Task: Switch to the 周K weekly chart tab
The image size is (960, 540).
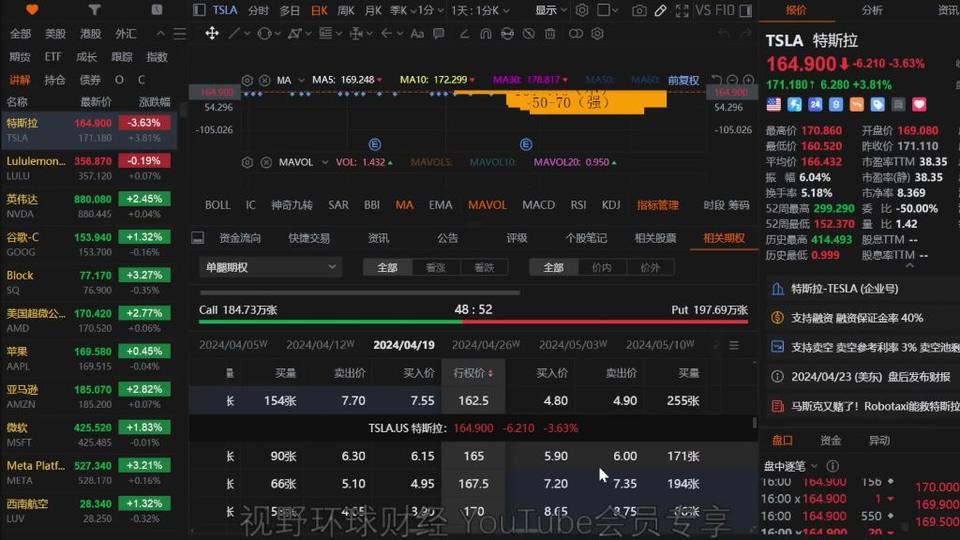Action: click(x=346, y=10)
